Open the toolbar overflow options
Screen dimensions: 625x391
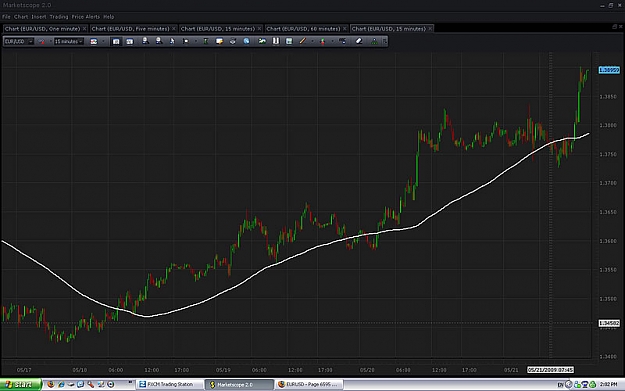(385, 41)
